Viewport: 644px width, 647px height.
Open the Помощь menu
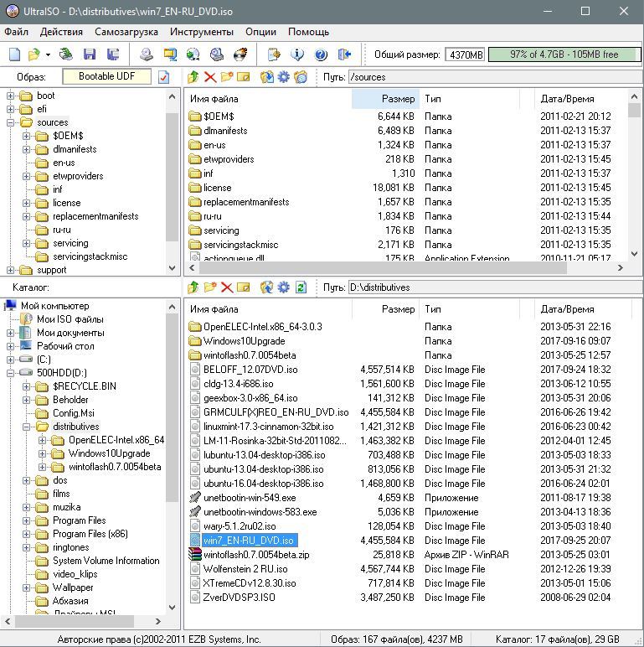(x=308, y=32)
